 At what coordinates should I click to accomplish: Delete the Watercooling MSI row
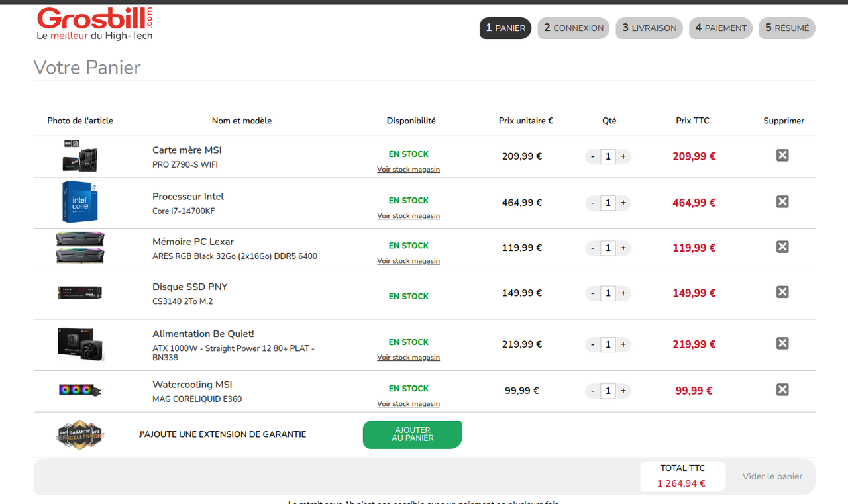point(782,389)
